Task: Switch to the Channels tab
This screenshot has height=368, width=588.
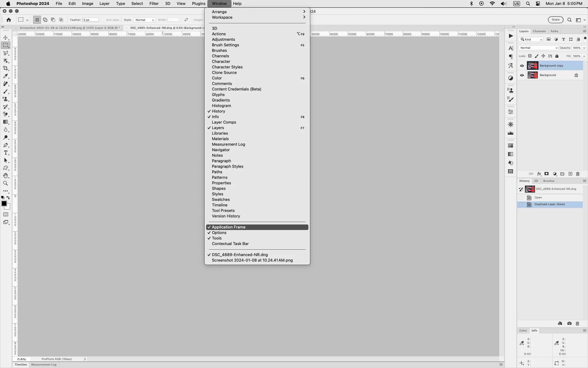Action: tap(539, 31)
